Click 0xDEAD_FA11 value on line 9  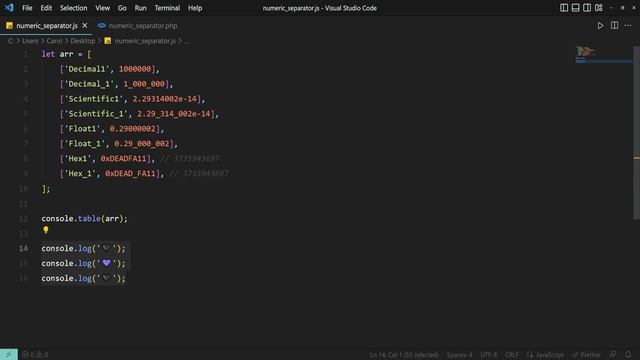[130, 173]
